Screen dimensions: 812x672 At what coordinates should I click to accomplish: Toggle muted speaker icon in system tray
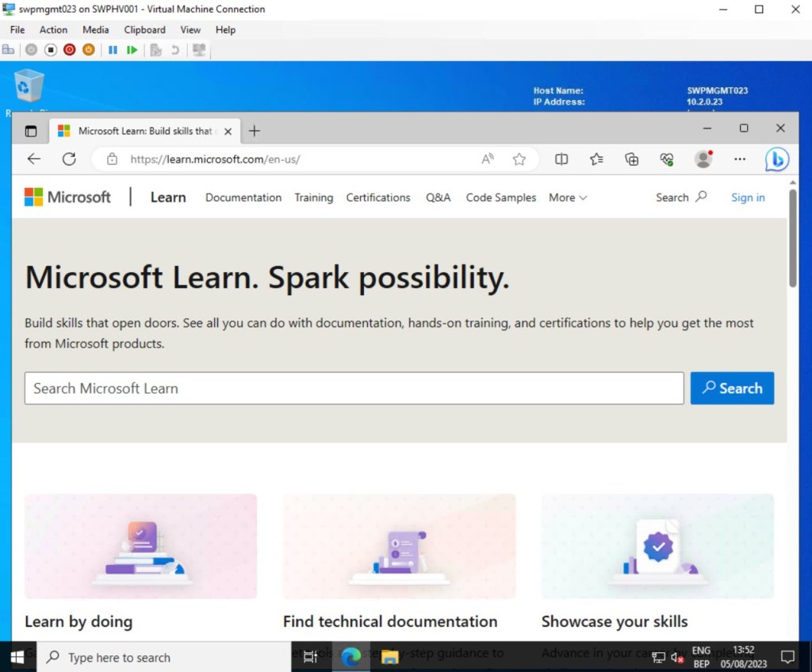pos(677,657)
